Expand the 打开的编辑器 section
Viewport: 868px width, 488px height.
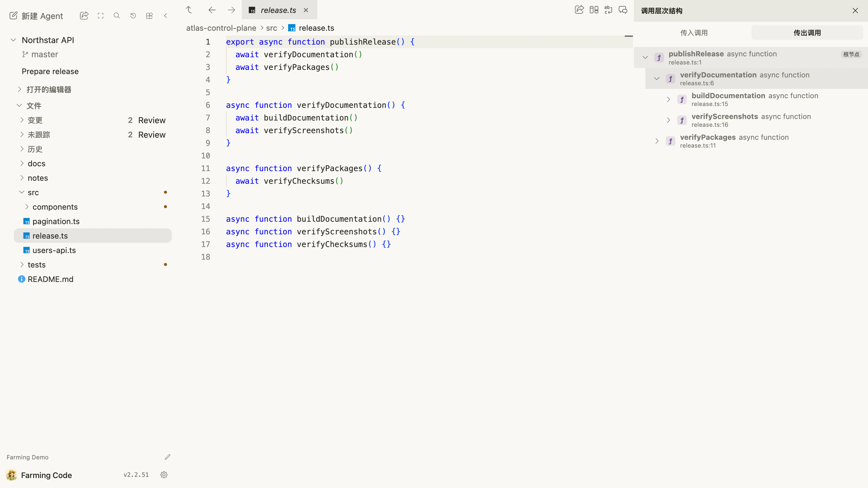[x=19, y=89]
